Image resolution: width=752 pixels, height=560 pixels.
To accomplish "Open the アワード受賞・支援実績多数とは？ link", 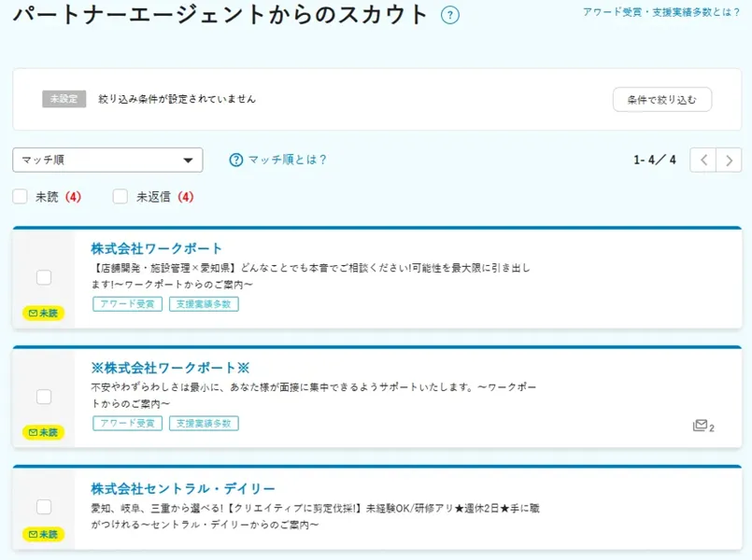I will [661, 12].
